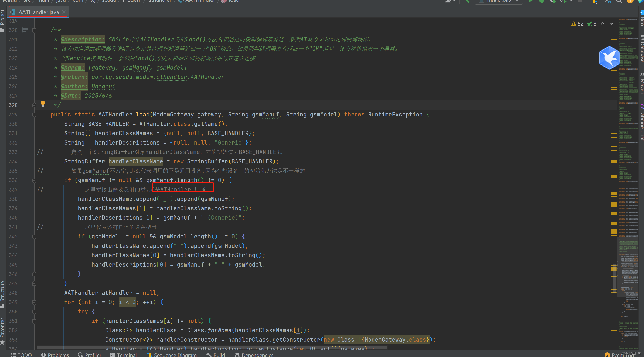Open the Dependencies tool window

(x=254, y=355)
